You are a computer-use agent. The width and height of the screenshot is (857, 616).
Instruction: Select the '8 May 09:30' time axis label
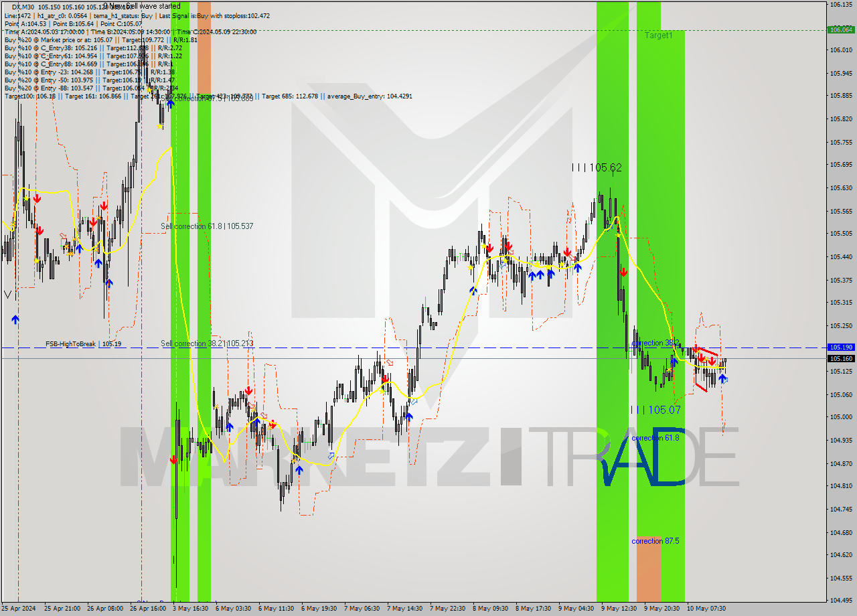(491, 609)
